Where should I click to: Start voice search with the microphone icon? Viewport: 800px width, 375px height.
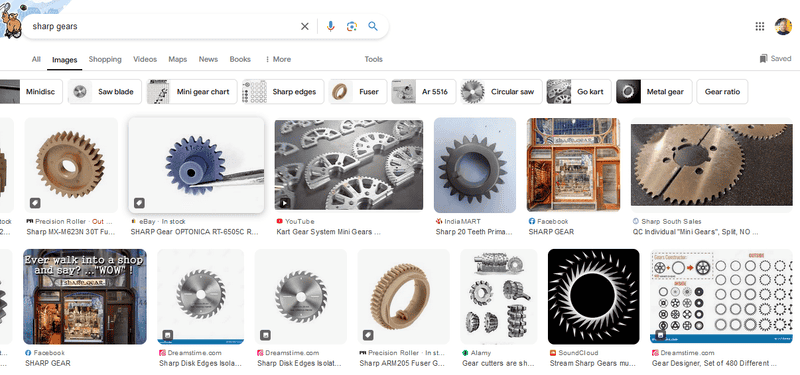[331, 27]
